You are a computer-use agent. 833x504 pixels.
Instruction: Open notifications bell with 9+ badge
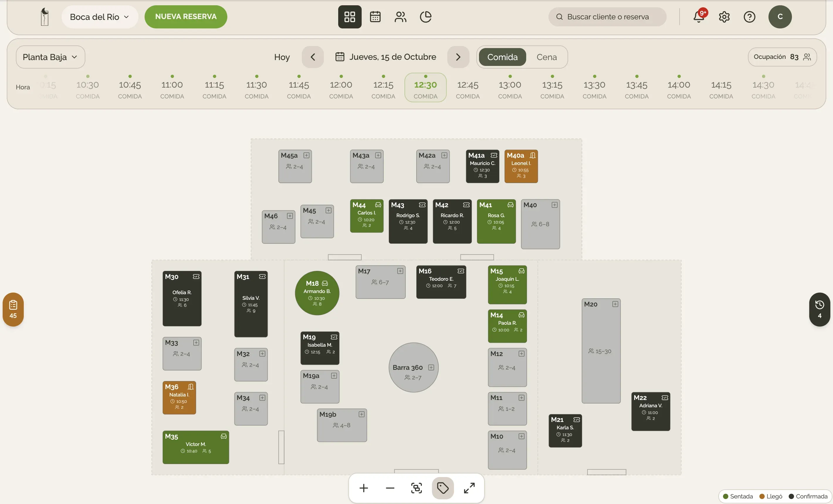pyautogui.click(x=699, y=16)
